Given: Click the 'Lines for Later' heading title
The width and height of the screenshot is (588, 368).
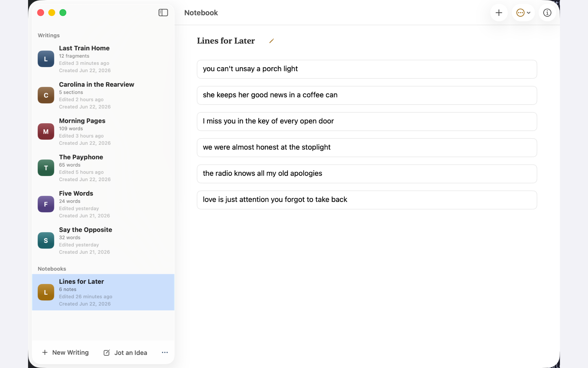Looking at the screenshot, I should point(226,41).
